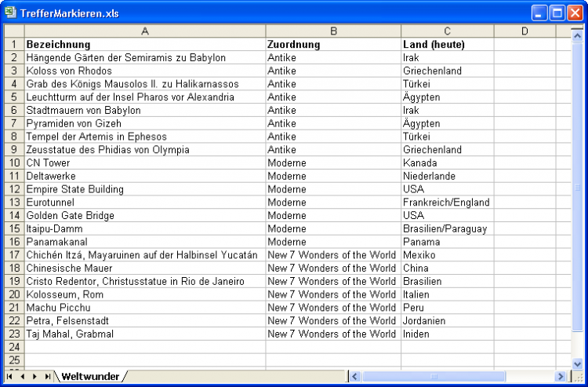588x387 pixels.
Task: Select entire sheet with corner Select All box
Action: pos(13,31)
